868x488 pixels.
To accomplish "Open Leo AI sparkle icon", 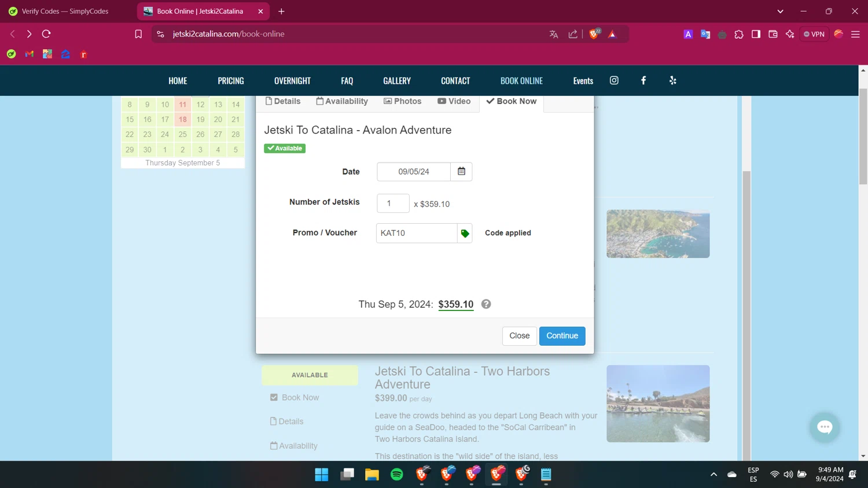I will tap(790, 34).
